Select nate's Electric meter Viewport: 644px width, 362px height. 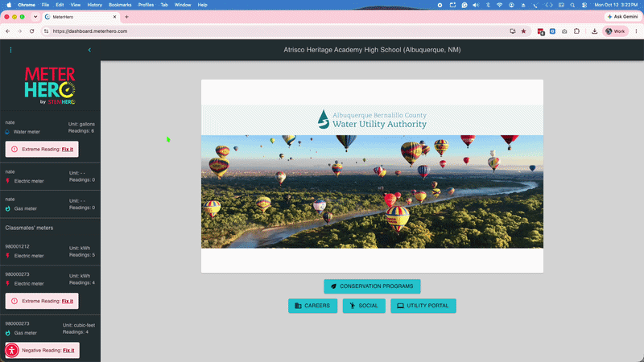point(50,176)
